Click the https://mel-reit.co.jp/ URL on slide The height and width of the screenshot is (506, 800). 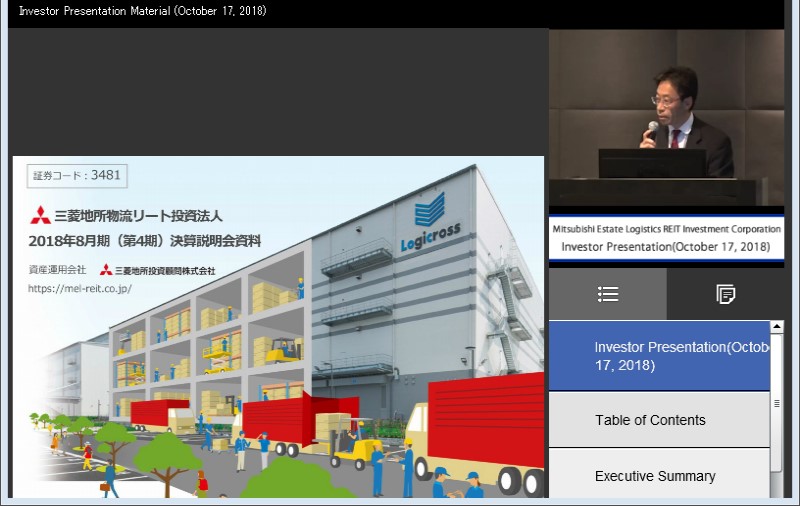[80, 289]
